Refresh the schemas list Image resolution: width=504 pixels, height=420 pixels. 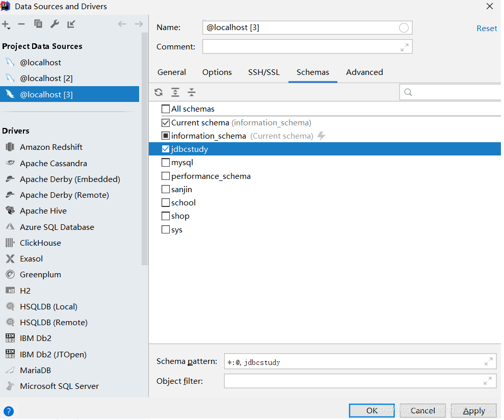tap(158, 92)
